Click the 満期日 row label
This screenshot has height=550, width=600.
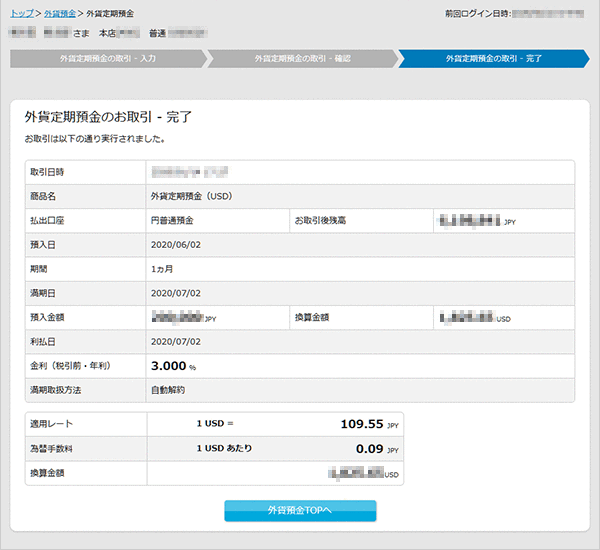coord(44,293)
